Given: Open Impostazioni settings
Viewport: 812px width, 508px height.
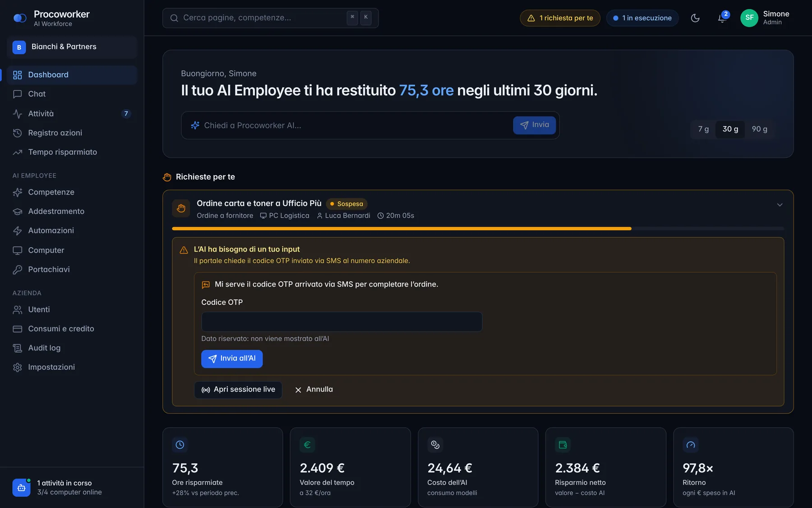Looking at the screenshot, I should 72,367.
